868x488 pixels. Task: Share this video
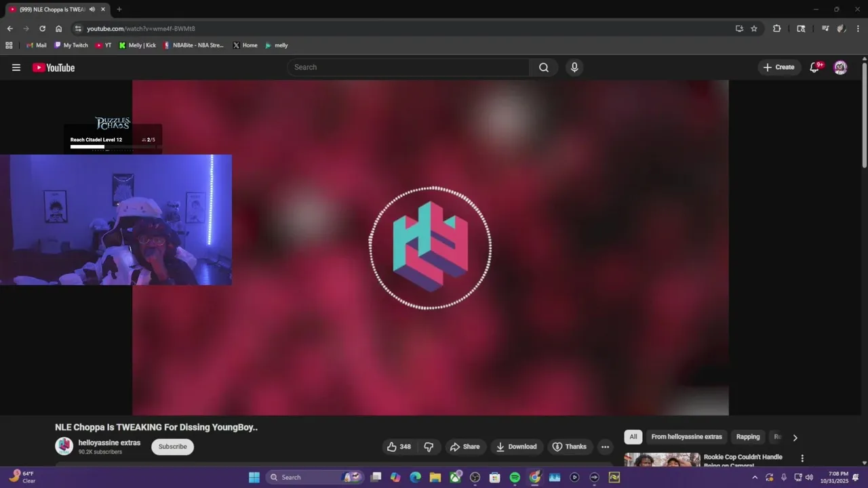coord(465,447)
